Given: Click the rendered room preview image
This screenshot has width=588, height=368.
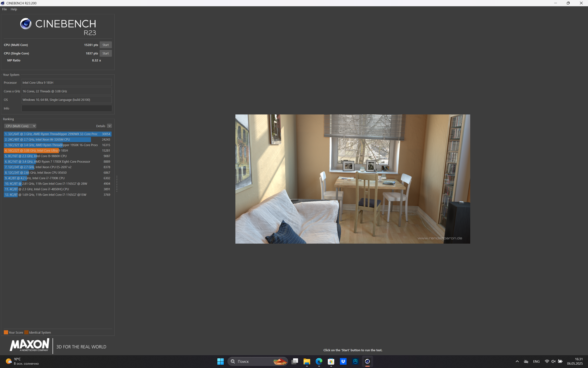Looking at the screenshot, I should coord(353,179).
